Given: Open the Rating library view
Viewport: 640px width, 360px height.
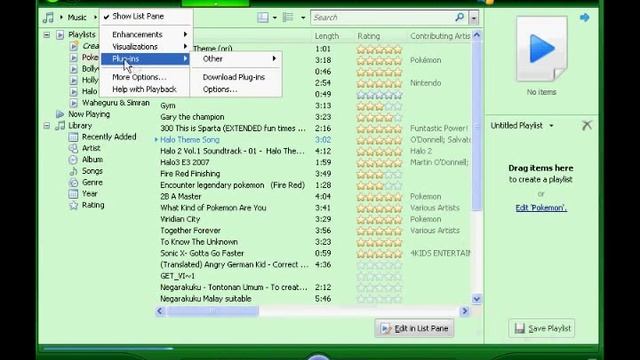Looking at the screenshot, I should [93, 205].
